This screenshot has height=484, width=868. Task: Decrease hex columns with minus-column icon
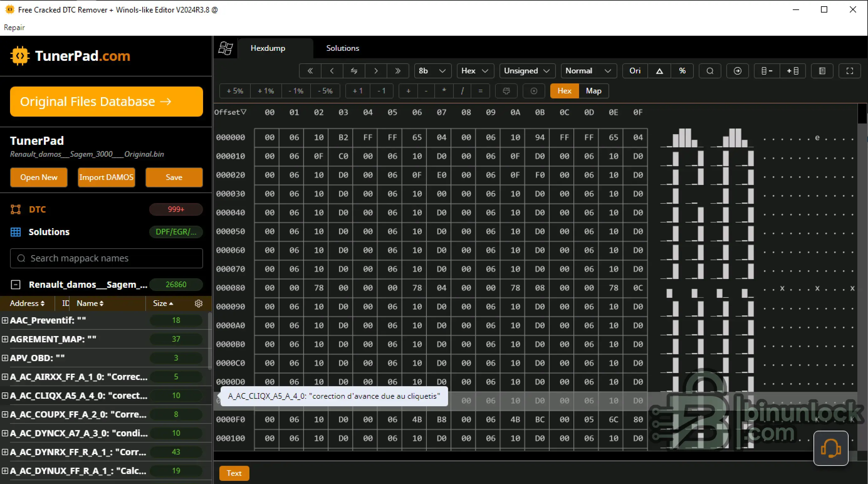pos(766,71)
